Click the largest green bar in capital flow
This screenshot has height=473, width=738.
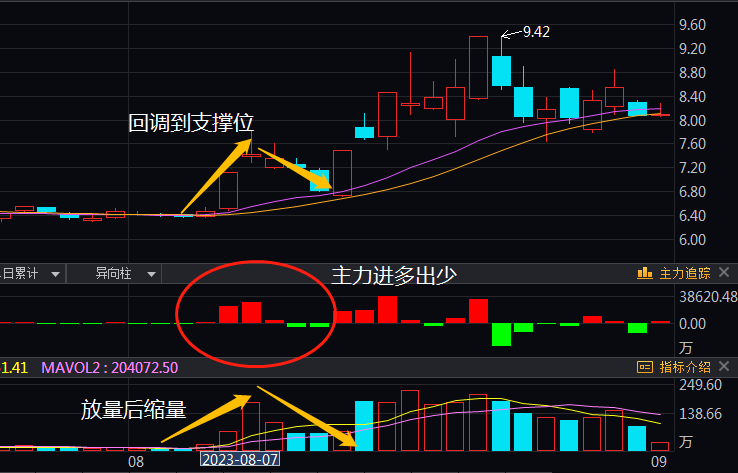(501, 334)
